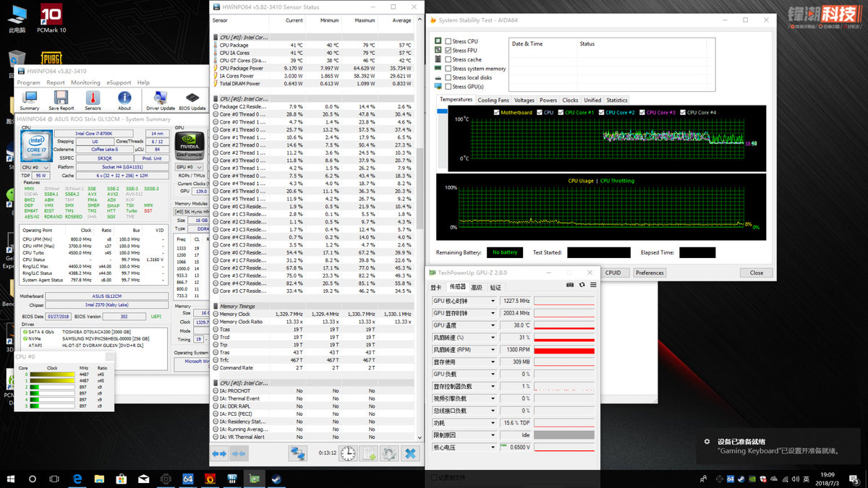Image resolution: width=868 pixels, height=488 pixels.
Task: Close sensors with the blue X icon
Action: [x=410, y=453]
